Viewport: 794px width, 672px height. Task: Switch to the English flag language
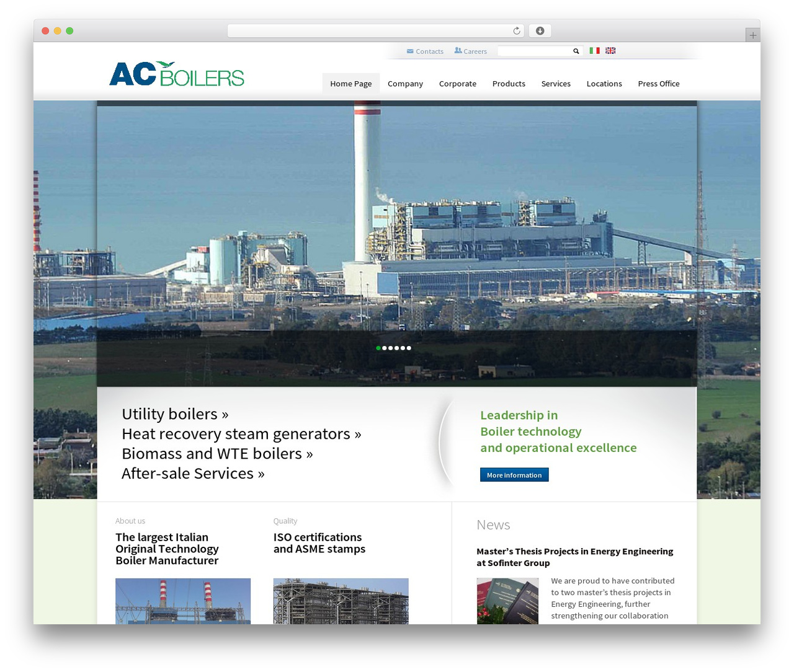pos(610,51)
